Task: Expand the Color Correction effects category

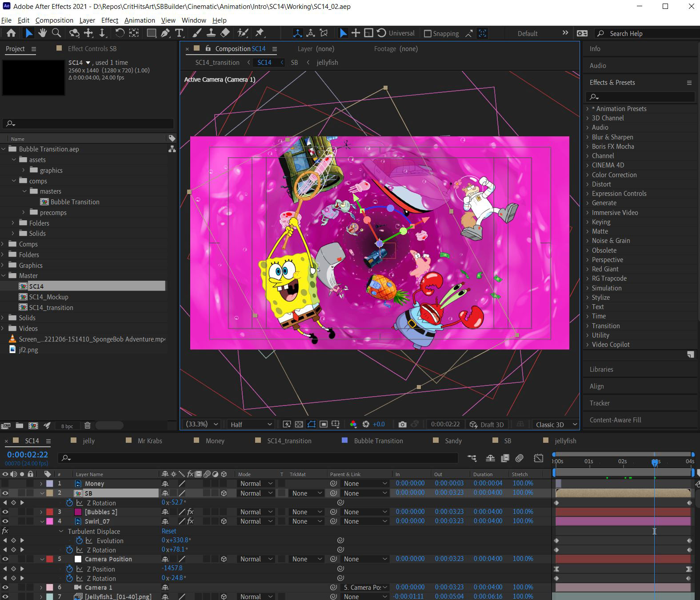Action: (x=588, y=175)
